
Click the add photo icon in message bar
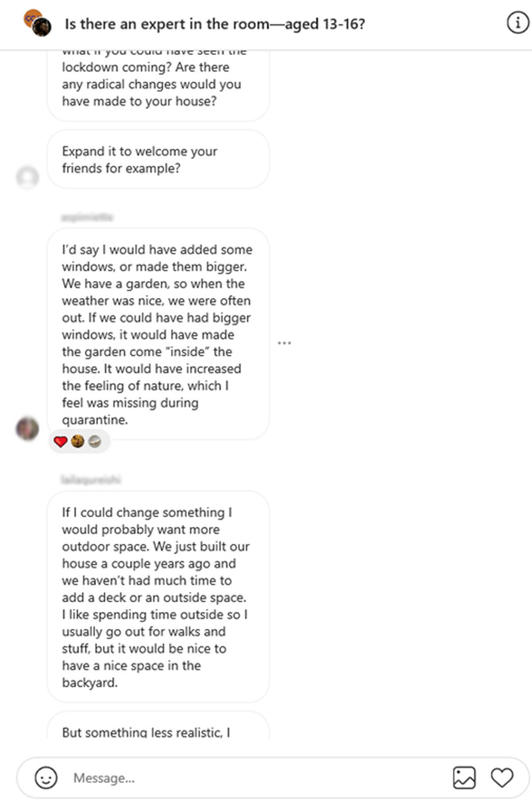coord(464,777)
